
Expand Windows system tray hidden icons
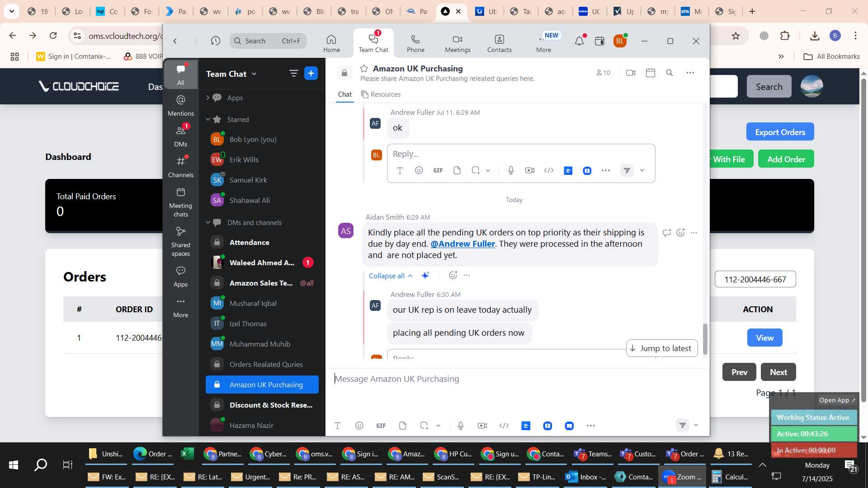763,465
